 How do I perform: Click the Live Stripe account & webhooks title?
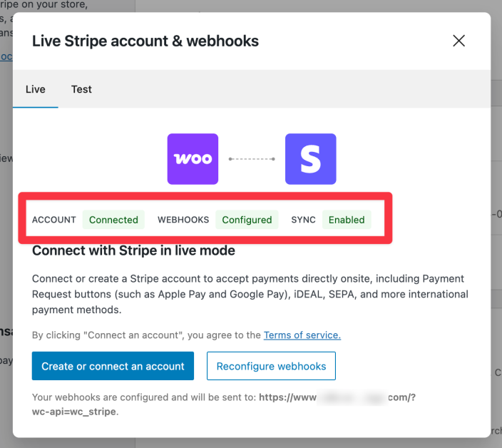(x=145, y=41)
